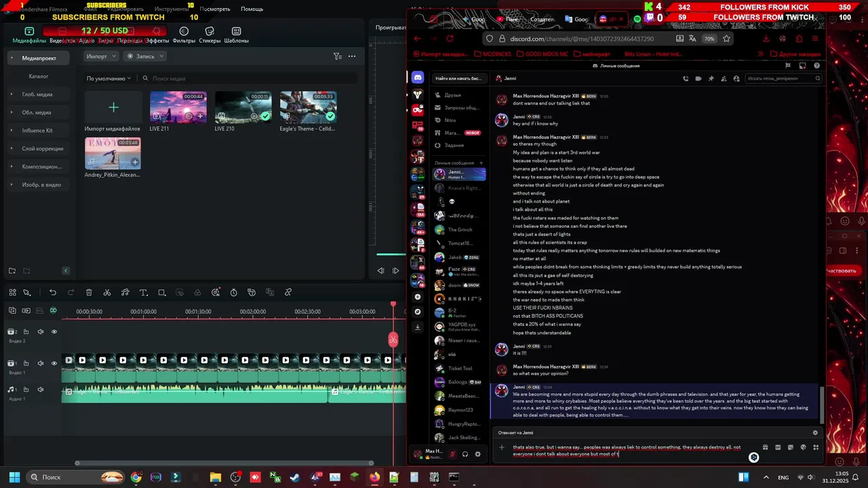Open the Запись dropdown
Image resolution: width=868 pixels, height=488 pixels.
pyautogui.click(x=145, y=56)
